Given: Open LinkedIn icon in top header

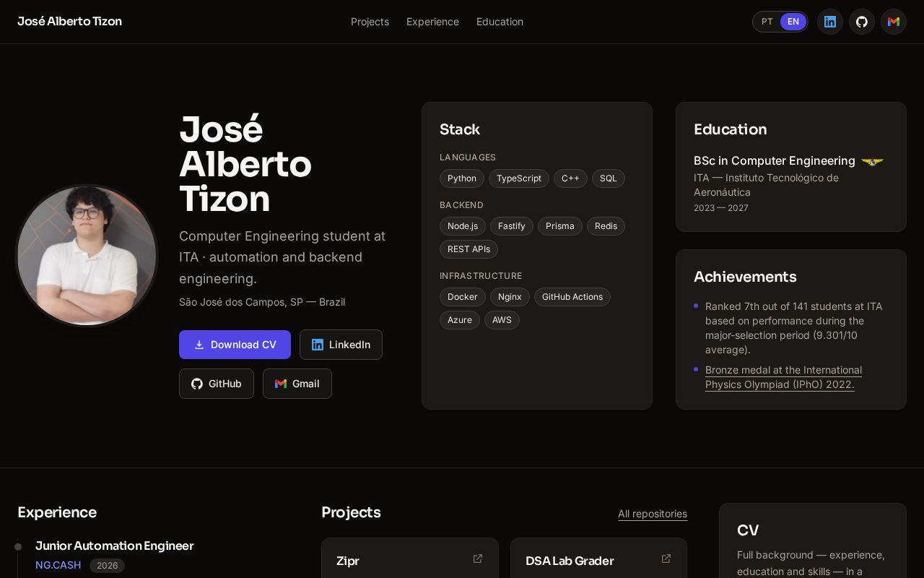Looking at the screenshot, I should pos(830,22).
